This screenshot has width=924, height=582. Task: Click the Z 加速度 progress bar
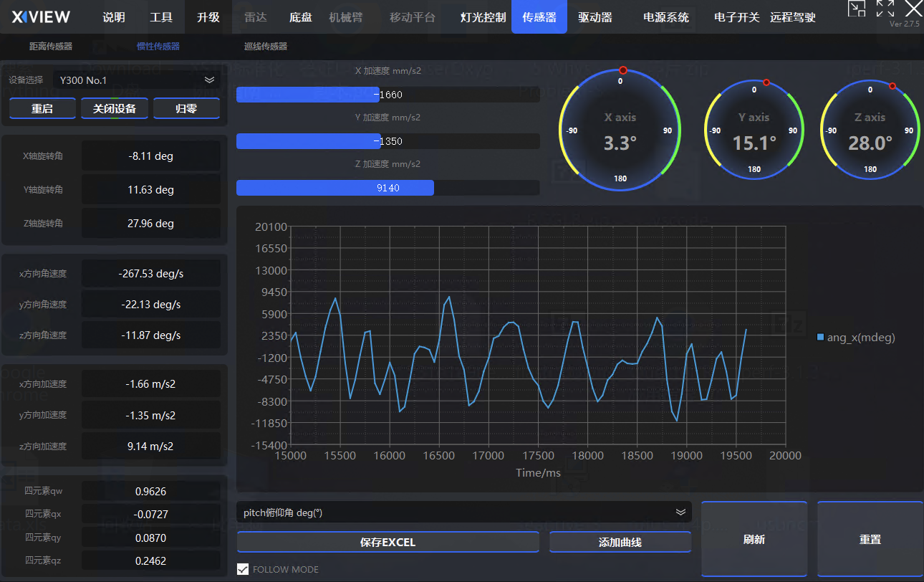tap(388, 188)
